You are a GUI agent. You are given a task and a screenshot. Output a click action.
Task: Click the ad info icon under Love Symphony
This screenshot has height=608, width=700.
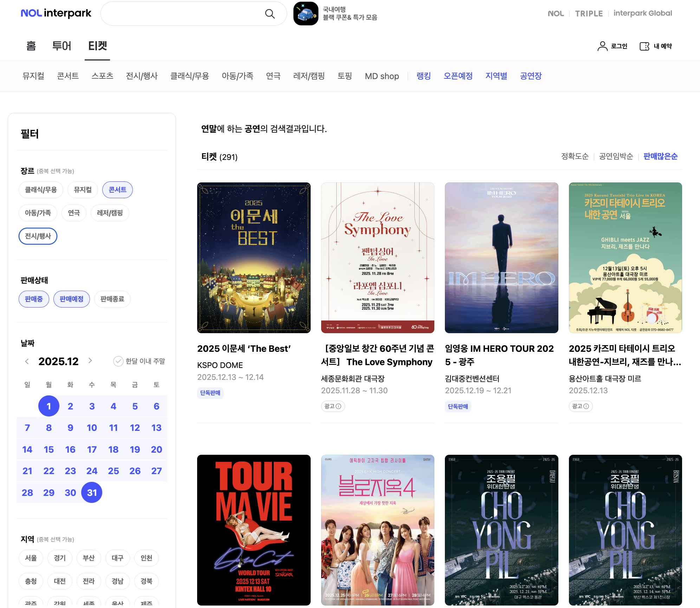[x=338, y=406]
